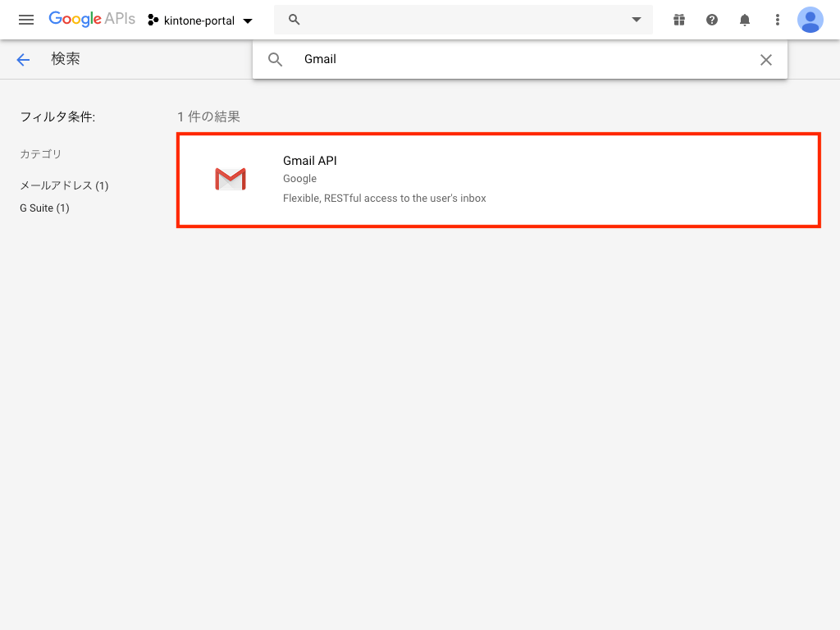Filter by G Suite (1) category
This screenshot has height=630, width=840.
[x=44, y=208]
